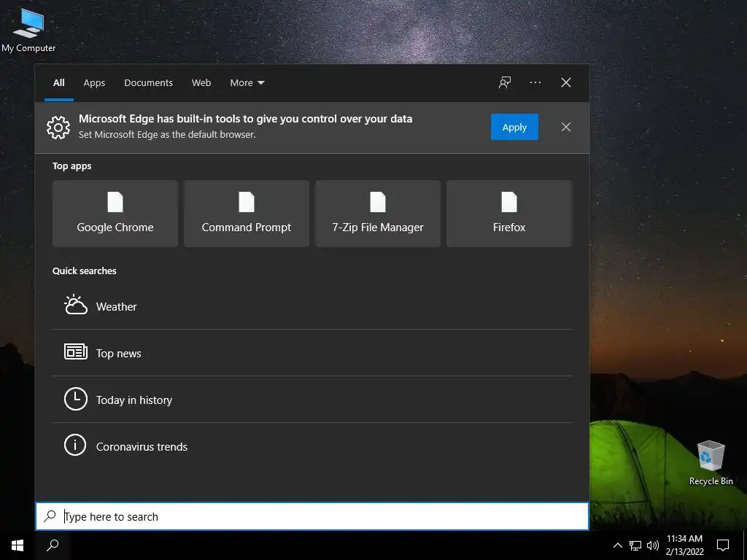The height and width of the screenshot is (560, 747).
Task: Focus the Type here to search field
Action: pyautogui.click(x=312, y=516)
